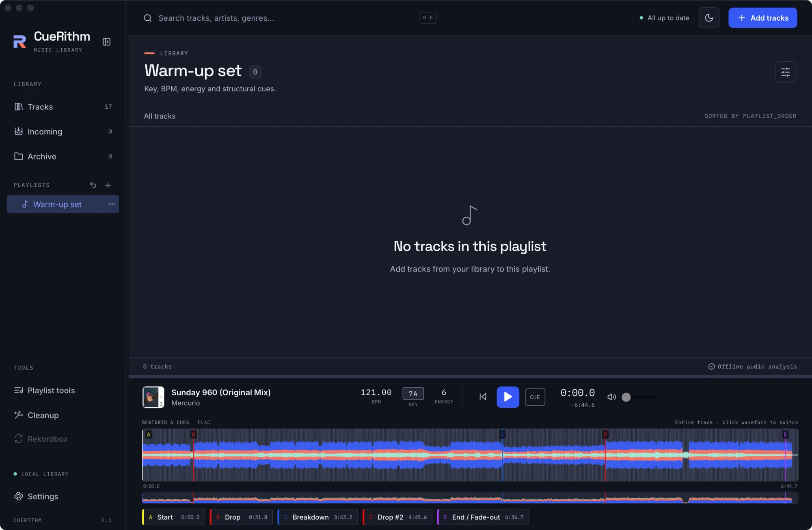Open Tracks in the library sidebar
Viewport: 812px width, 530px height.
63,107
